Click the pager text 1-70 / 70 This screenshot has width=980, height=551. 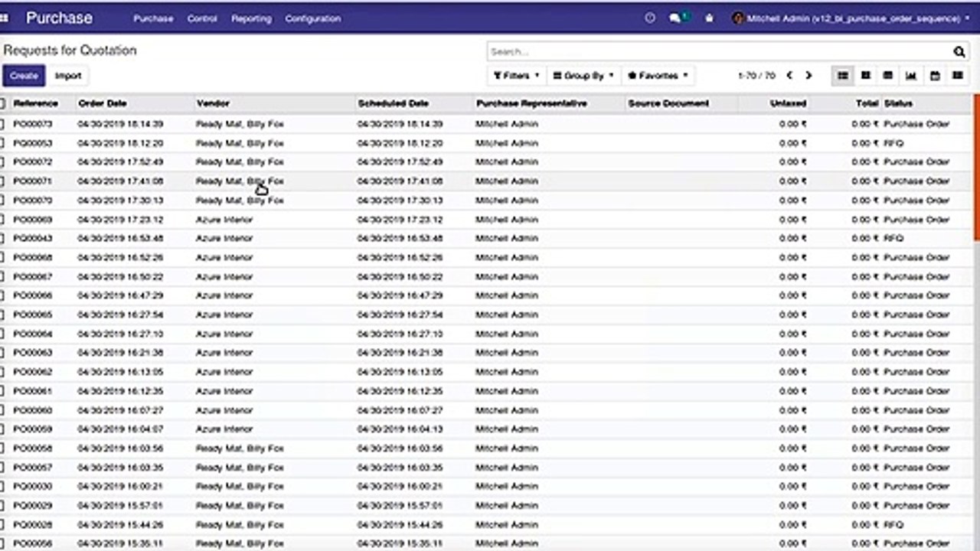756,76
